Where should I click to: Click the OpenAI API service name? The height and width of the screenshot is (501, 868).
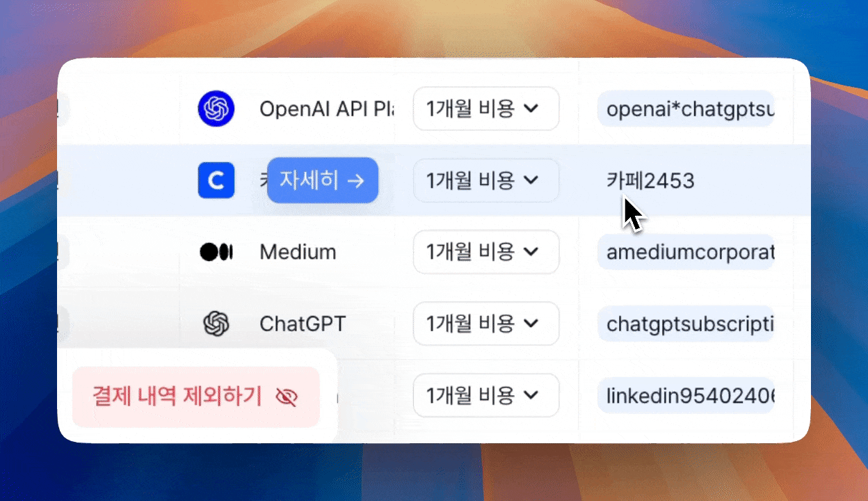tap(325, 109)
